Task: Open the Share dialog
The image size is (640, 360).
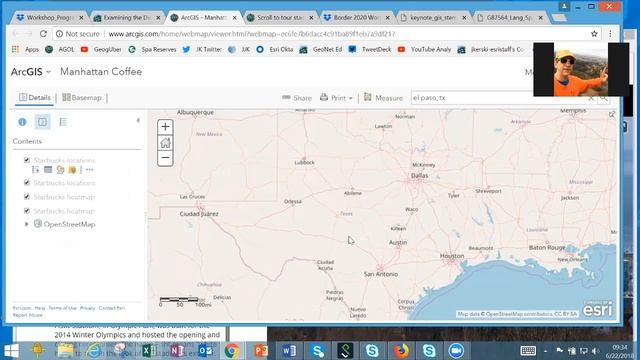Action: click(297, 98)
